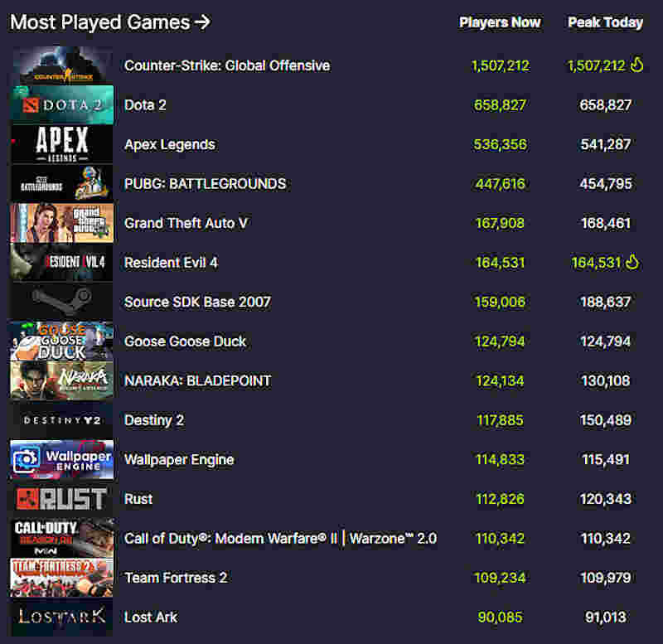
Task: Click Dota 2's Peak Today value 658,827
Action: [606, 105]
